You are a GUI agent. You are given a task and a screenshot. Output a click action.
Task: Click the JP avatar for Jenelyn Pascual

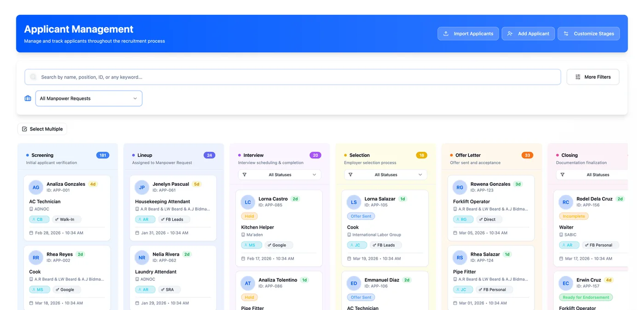tap(142, 187)
